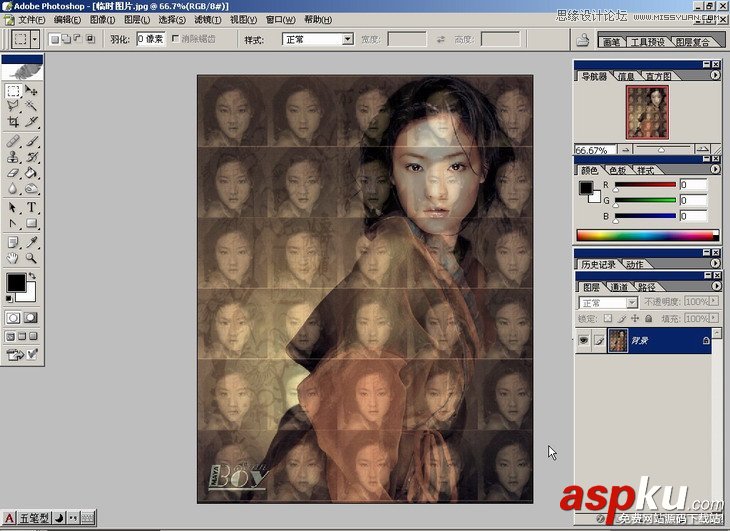The width and height of the screenshot is (730, 531).
Task: Select the Type (T) tool
Action: [x=31, y=207]
